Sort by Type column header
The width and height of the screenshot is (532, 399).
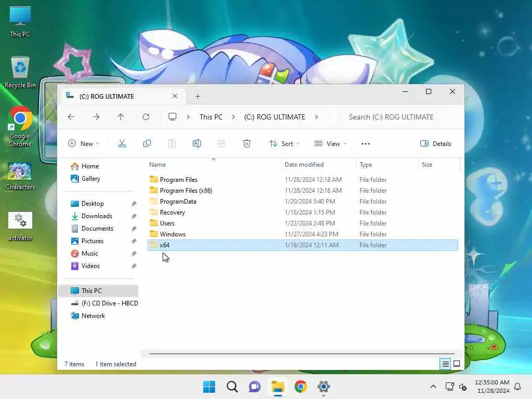388,165
